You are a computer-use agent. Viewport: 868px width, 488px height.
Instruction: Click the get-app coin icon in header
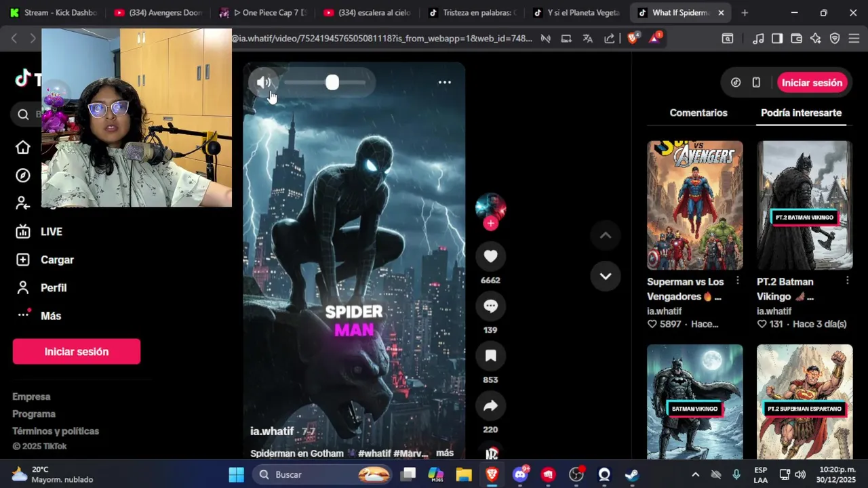point(736,83)
